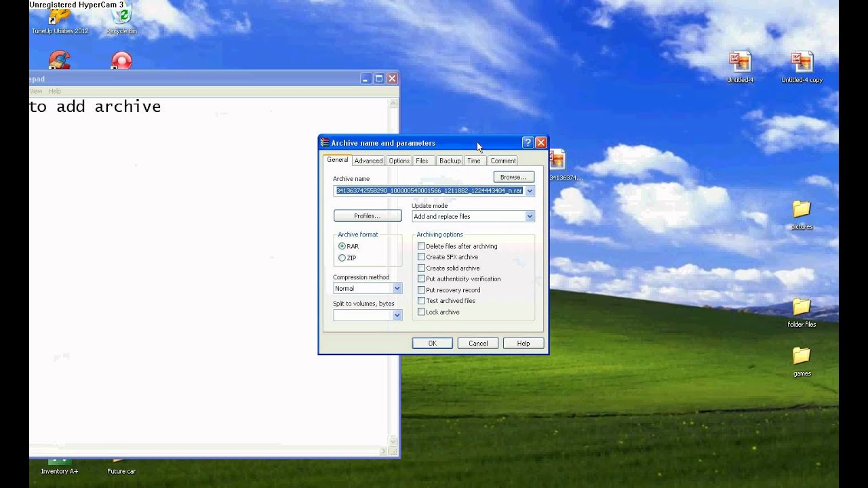Open the folder files desktop folder
Viewport: 868px width, 488px height.
pyautogui.click(x=802, y=312)
